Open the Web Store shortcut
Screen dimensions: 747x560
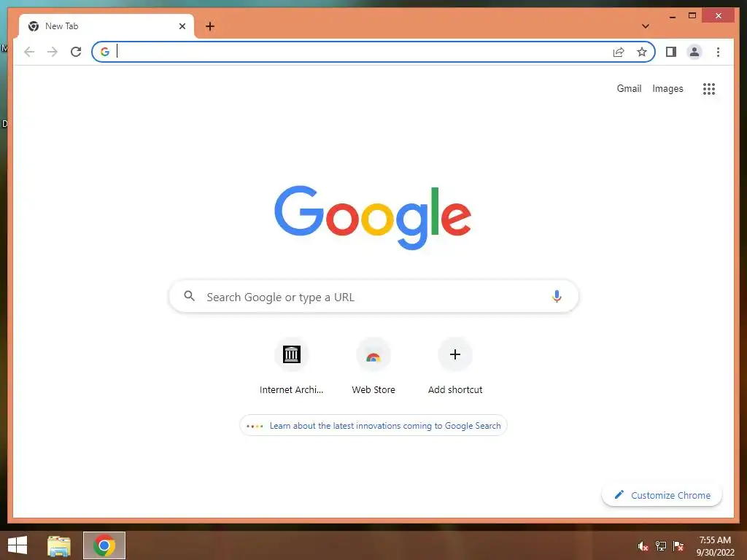(x=373, y=367)
